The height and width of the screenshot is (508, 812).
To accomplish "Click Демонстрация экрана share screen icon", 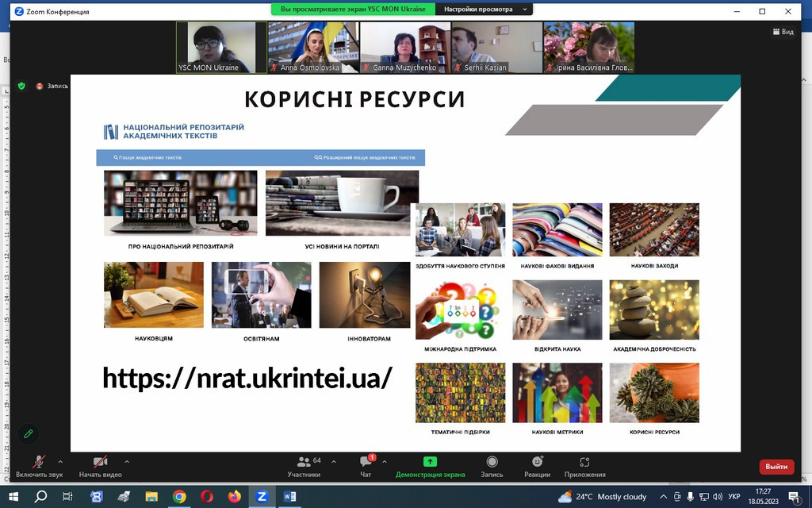I will click(430, 463).
